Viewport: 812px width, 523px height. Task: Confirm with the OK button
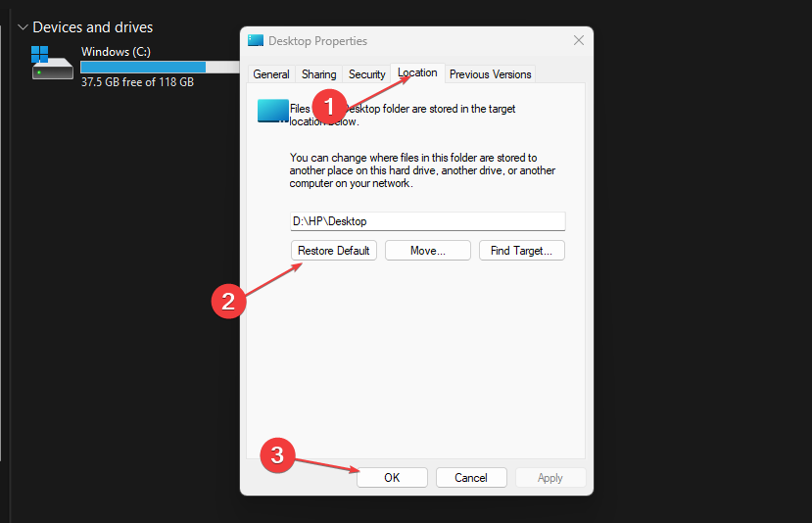click(392, 477)
